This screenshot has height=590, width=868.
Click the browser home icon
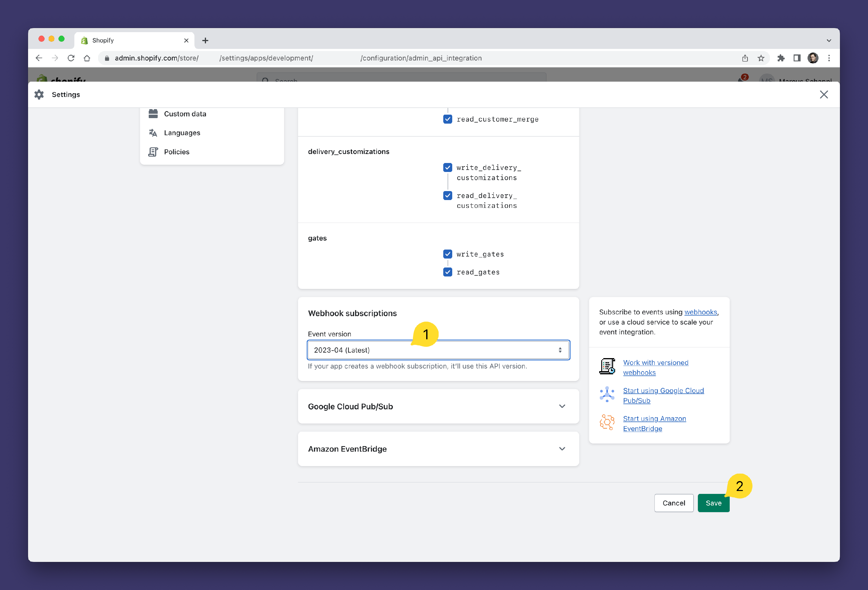coord(87,58)
